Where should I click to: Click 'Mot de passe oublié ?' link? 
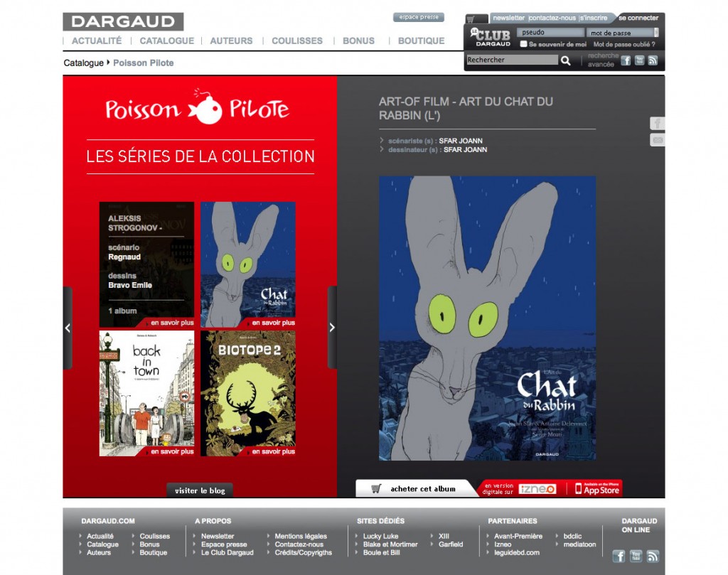point(624,45)
